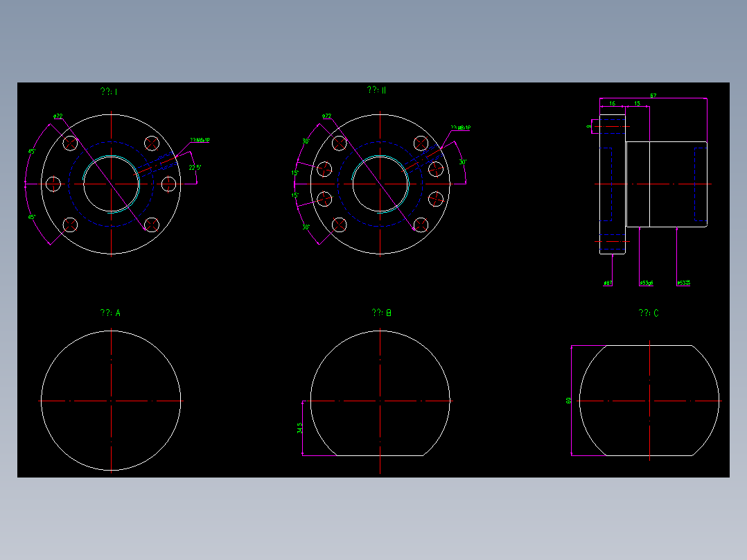
Task: Select the 69 height dimension in view C
Action: point(568,401)
